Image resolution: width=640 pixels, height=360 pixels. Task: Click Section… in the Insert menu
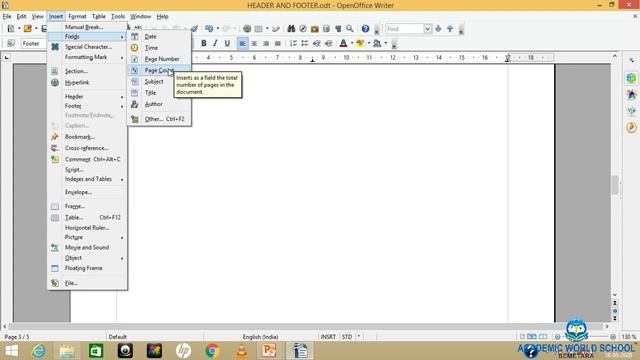87,71
